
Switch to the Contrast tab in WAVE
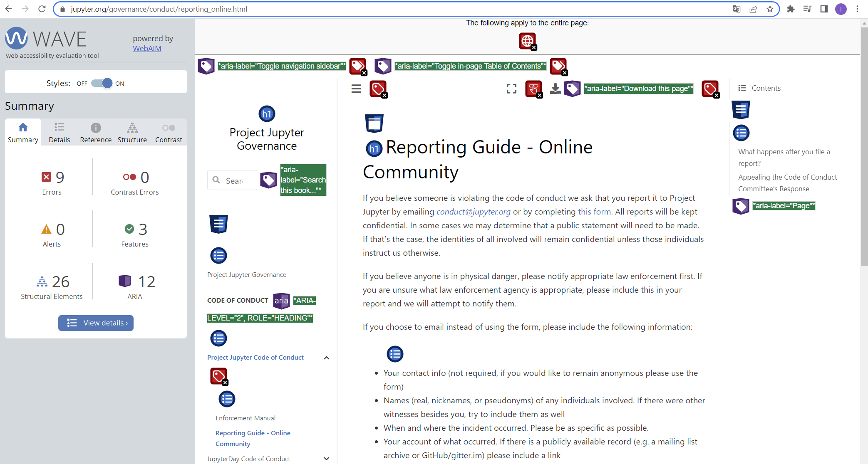169,132
